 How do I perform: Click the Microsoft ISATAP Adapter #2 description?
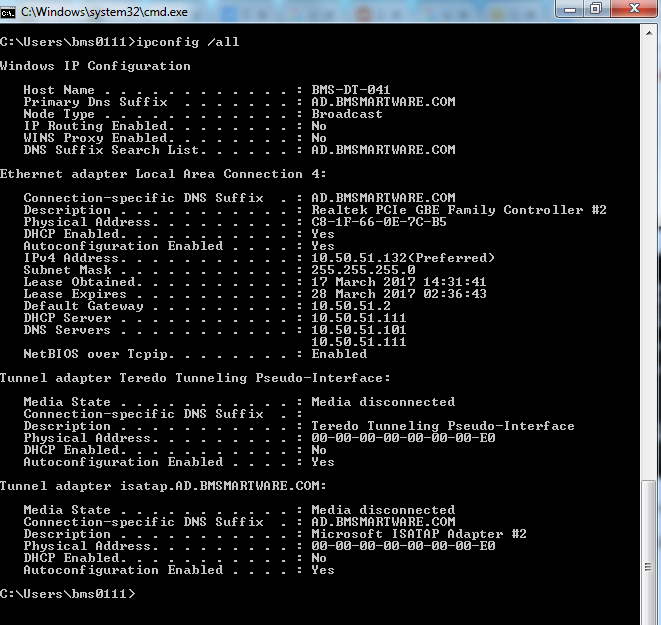[x=419, y=534]
